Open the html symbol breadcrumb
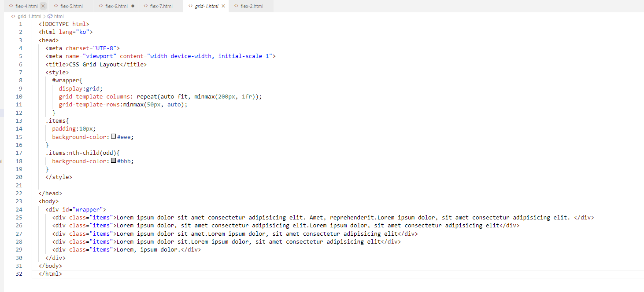 coord(59,16)
